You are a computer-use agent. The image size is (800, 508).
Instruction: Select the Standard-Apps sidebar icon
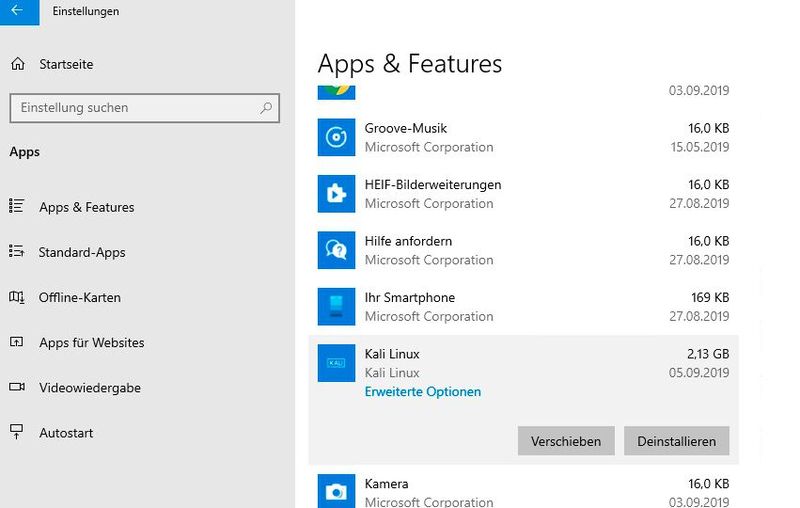(16, 251)
